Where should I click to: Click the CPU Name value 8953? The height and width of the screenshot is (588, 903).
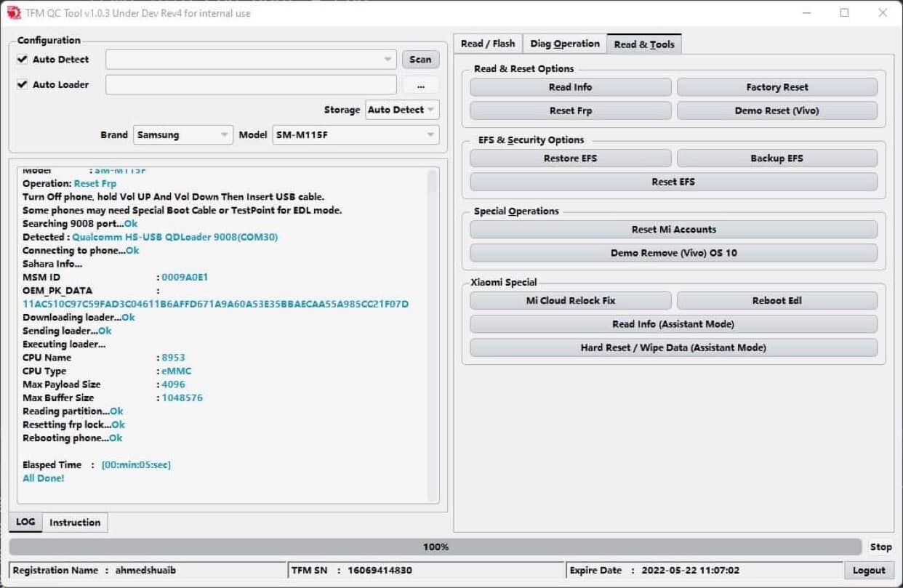pos(173,358)
